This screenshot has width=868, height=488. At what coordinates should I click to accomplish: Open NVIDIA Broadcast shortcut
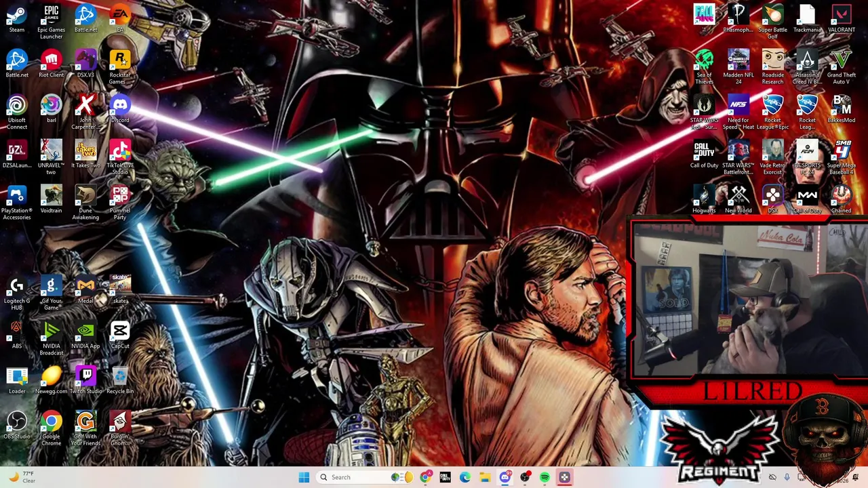[51, 339]
